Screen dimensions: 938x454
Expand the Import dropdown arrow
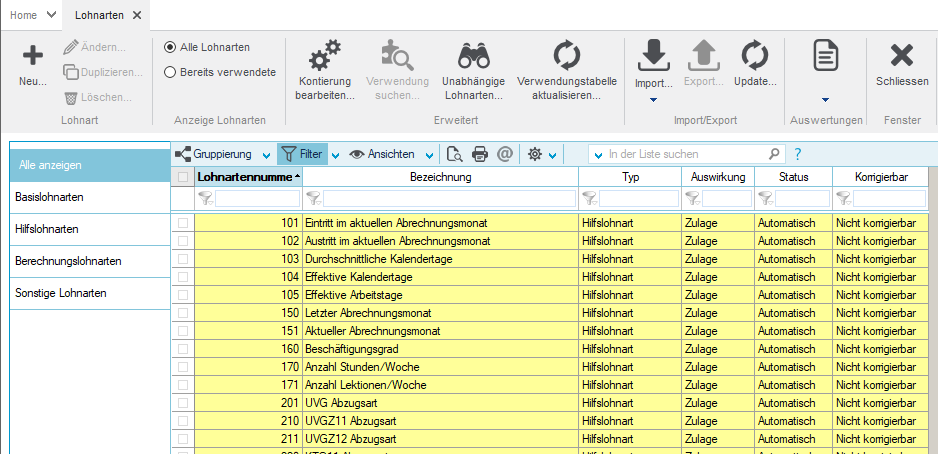pos(653,100)
